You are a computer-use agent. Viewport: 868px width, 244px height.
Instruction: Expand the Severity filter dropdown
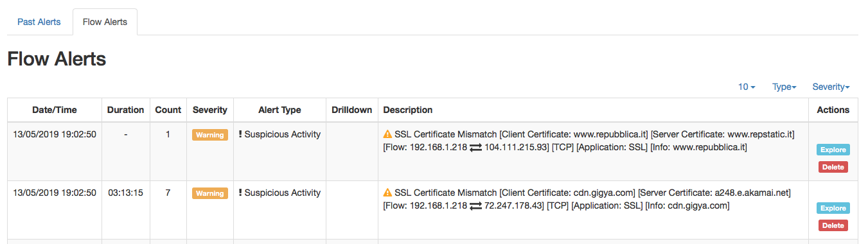click(831, 87)
